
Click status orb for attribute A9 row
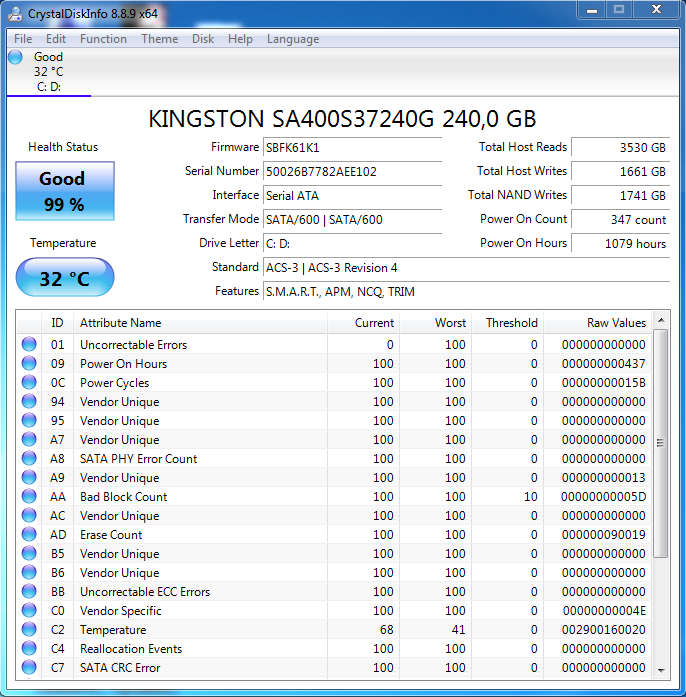pos(29,477)
